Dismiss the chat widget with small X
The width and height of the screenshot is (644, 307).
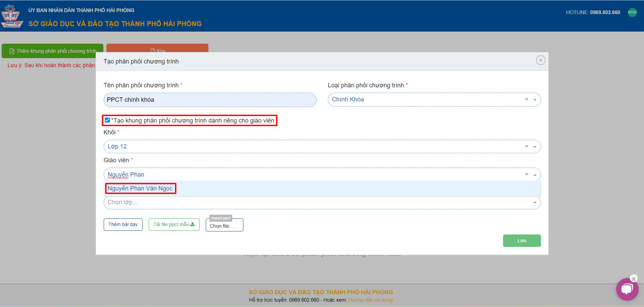point(634,278)
